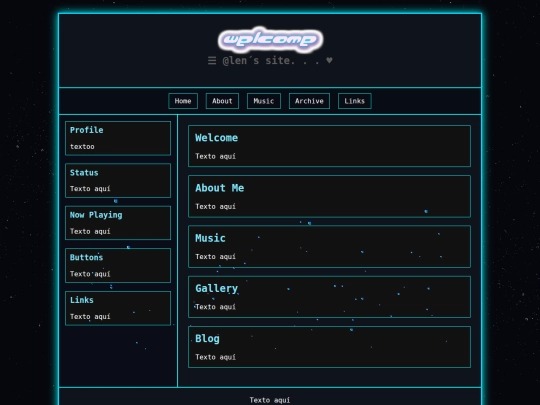Viewport: 540px width, 405px height.
Task: Select the Links sidebar box heading
Action: click(x=82, y=300)
